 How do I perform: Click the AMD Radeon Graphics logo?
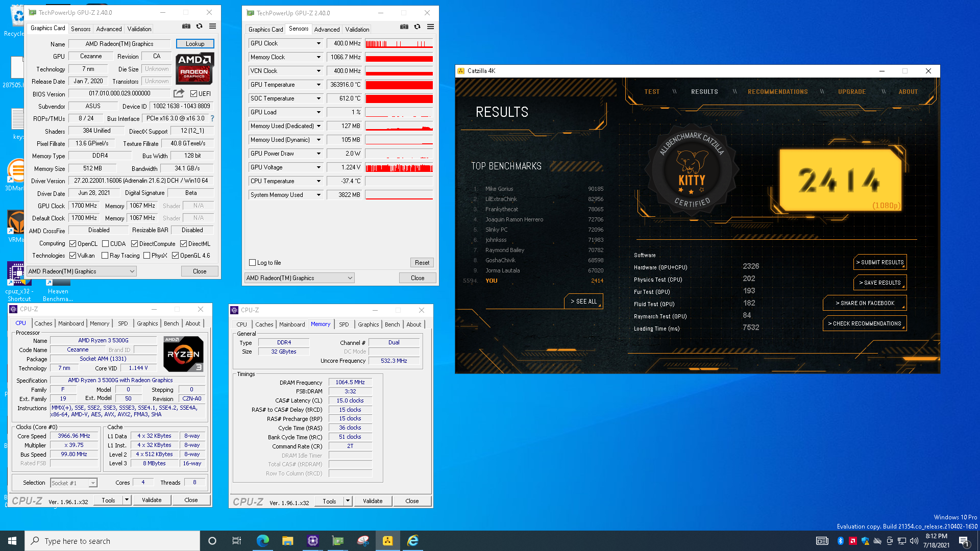194,68
